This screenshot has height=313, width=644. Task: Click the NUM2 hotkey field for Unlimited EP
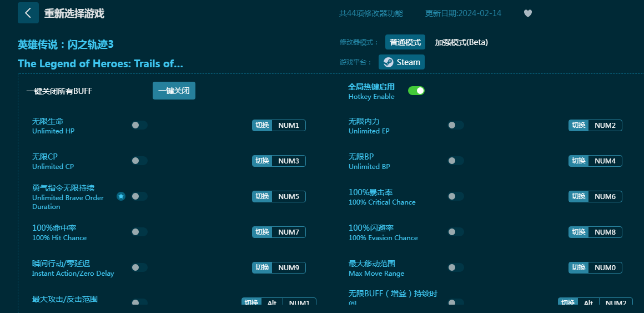tap(605, 126)
